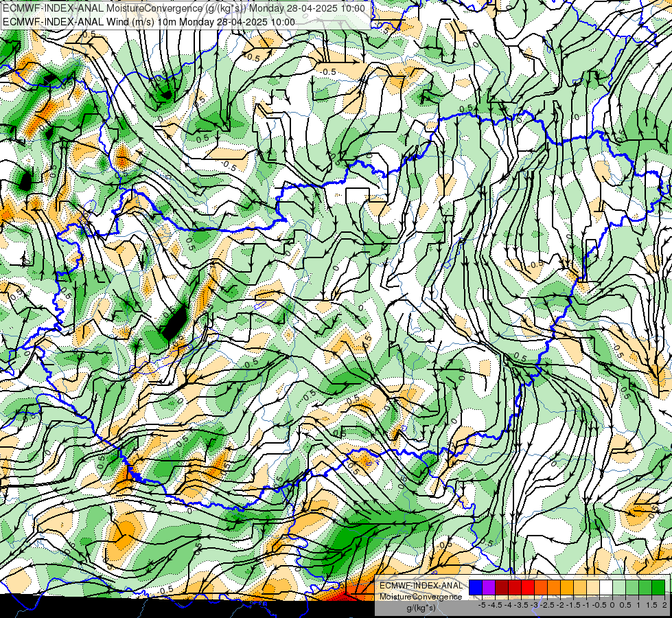Click the dark maroon legend swatch

click(502, 587)
